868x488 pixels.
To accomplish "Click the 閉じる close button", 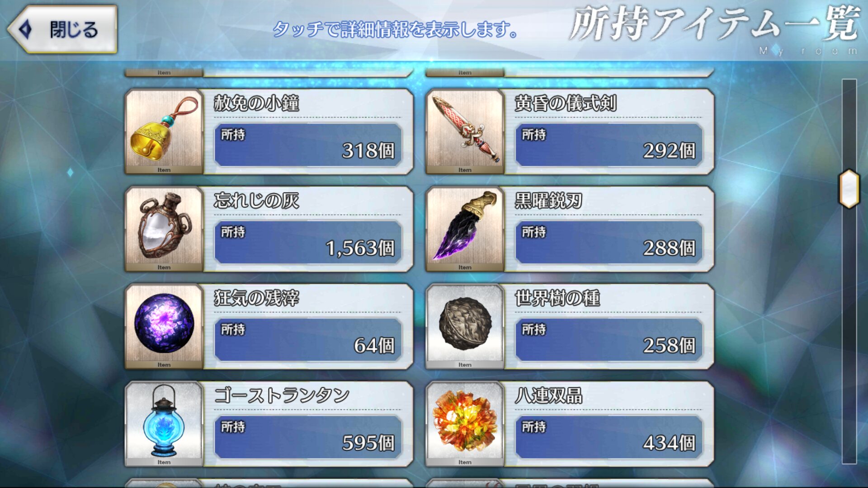I will (62, 29).
